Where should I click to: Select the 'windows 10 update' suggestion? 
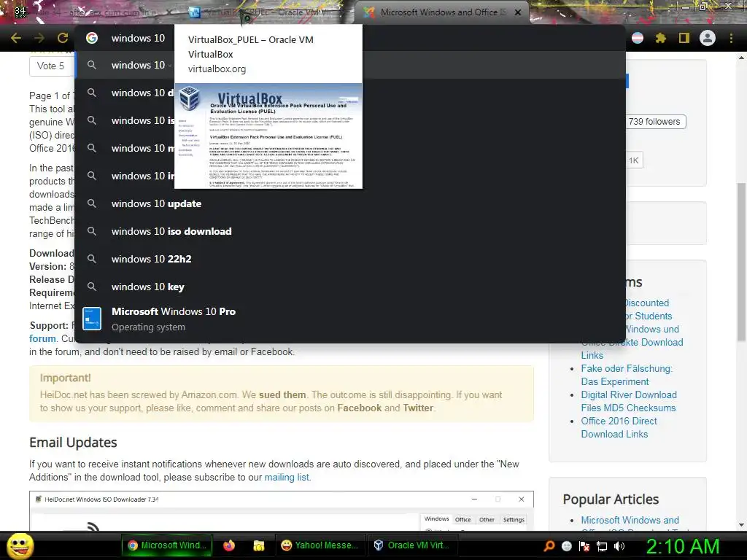(350, 204)
